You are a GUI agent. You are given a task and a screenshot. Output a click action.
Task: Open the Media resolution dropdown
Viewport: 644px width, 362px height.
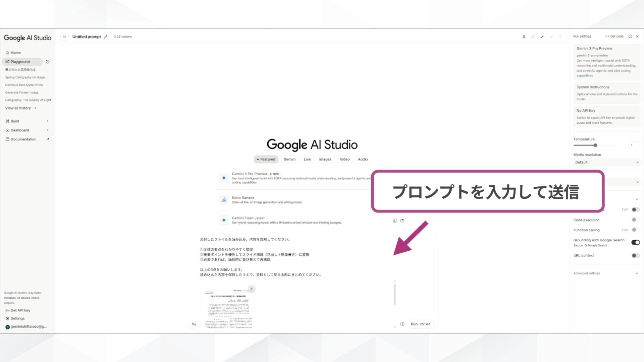[606, 162]
